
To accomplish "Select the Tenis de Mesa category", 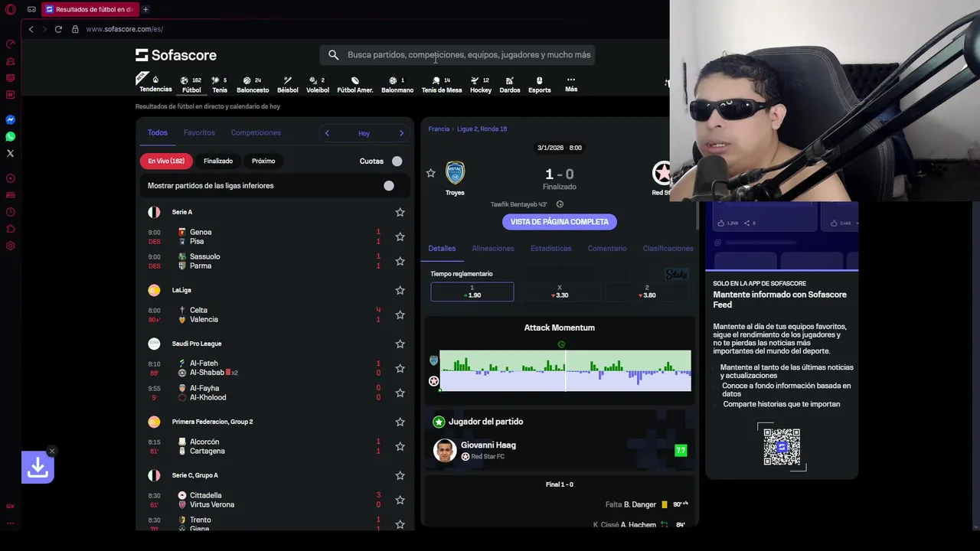I will pyautogui.click(x=442, y=84).
